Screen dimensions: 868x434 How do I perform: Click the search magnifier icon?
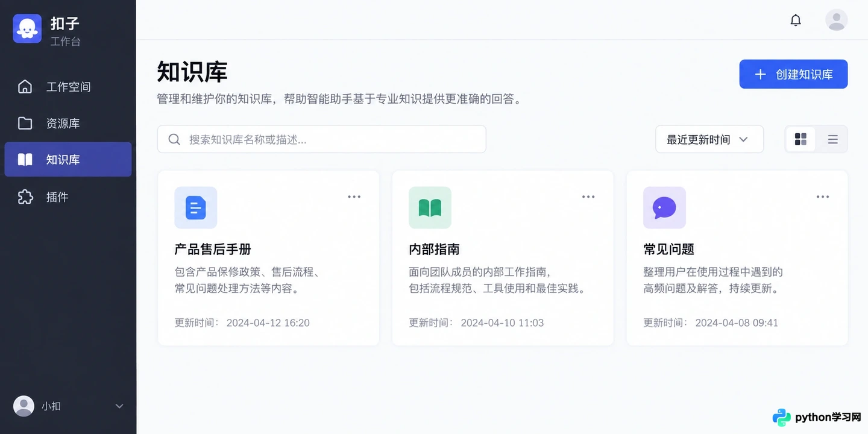click(x=174, y=139)
